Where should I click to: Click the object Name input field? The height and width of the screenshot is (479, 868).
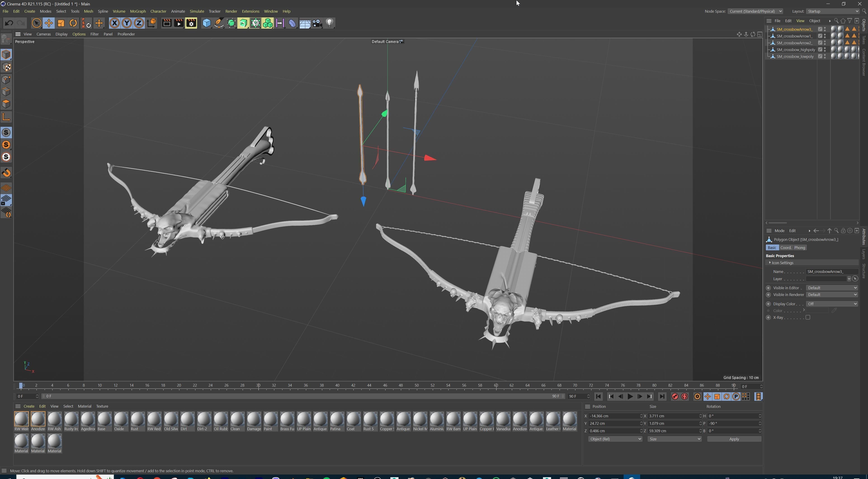click(832, 272)
